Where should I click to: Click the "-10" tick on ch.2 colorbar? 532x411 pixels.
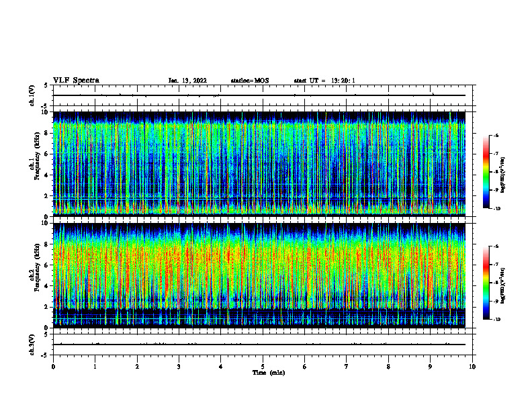tap(496, 320)
